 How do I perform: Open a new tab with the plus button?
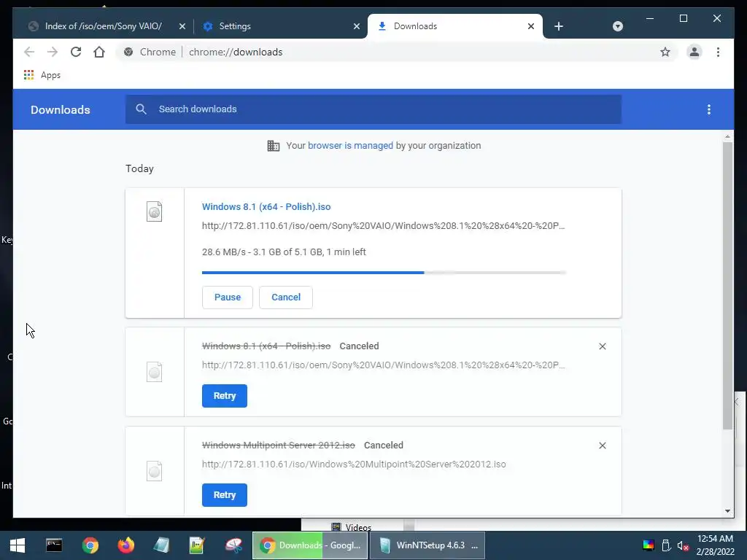point(559,26)
